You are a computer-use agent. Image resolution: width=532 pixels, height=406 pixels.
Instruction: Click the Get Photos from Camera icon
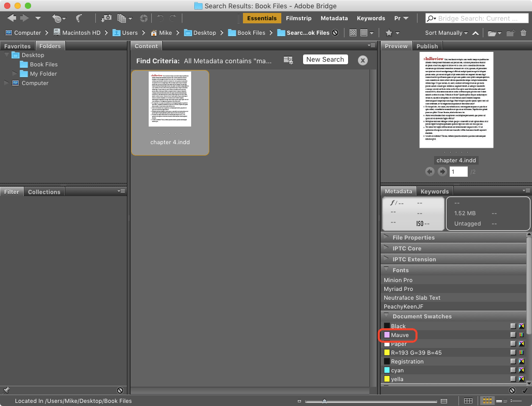click(x=106, y=18)
